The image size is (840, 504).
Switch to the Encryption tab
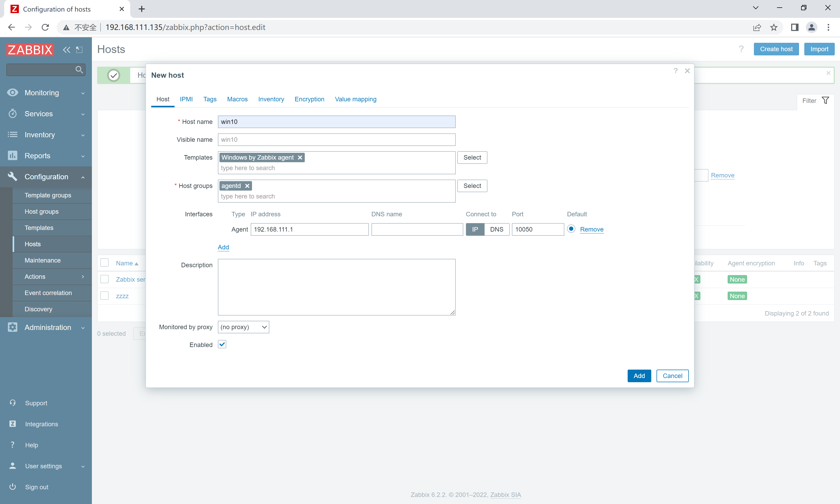tap(309, 99)
